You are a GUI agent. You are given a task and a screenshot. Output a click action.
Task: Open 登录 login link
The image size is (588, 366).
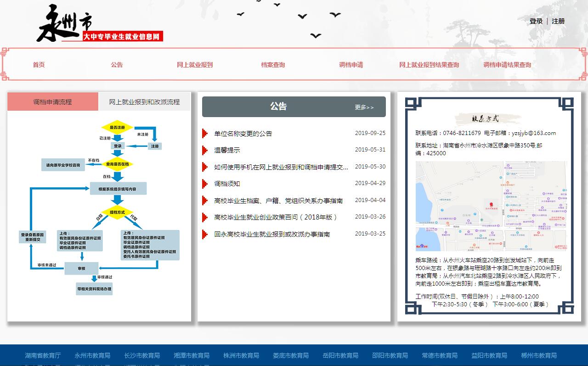(536, 21)
